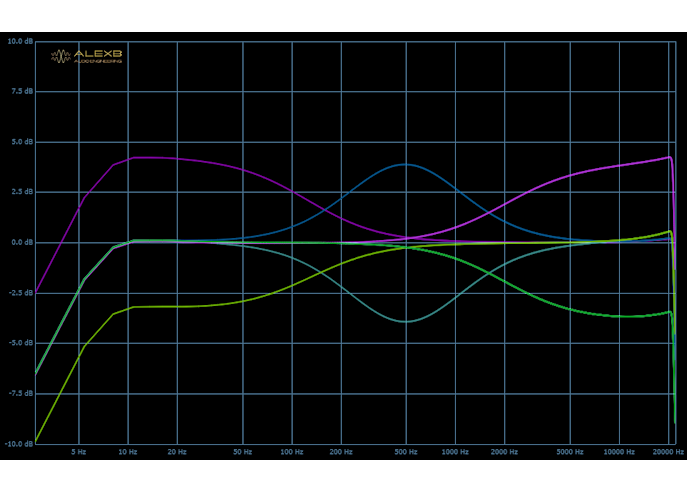Image resolution: width=687 pixels, height=492 pixels.
Task: Click the 2000 Hz frequency label
Action: click(504, 452)
